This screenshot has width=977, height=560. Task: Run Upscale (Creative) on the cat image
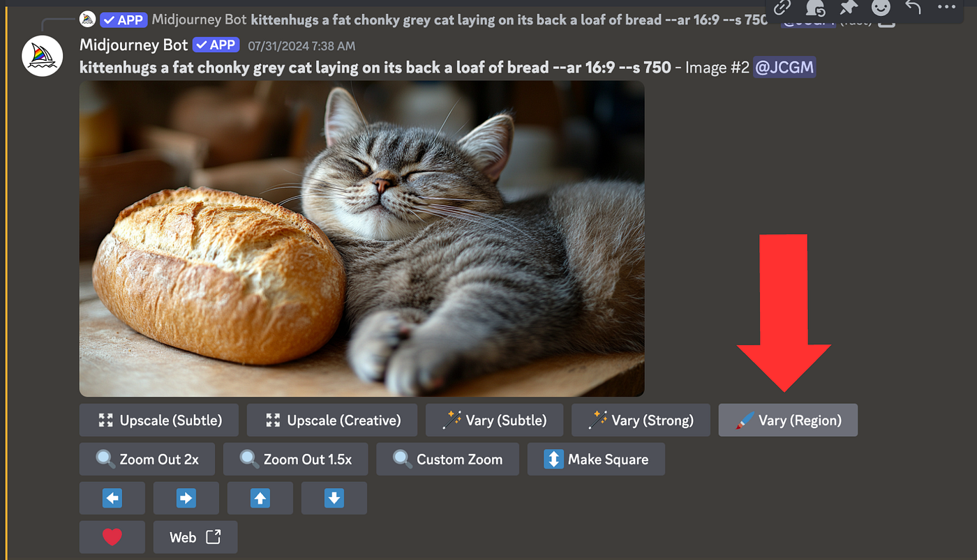click(x=331, y=420)
